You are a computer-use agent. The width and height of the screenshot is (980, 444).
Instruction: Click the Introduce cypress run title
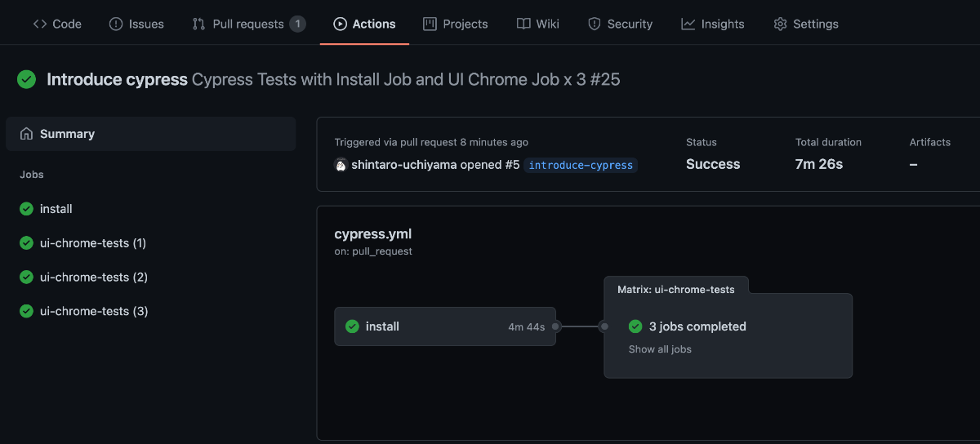118,79
